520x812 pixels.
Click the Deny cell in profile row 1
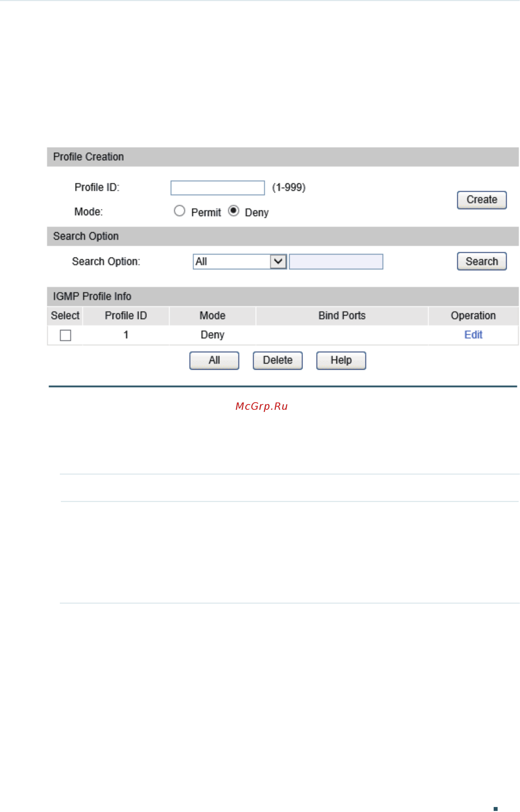coord(213,335)
